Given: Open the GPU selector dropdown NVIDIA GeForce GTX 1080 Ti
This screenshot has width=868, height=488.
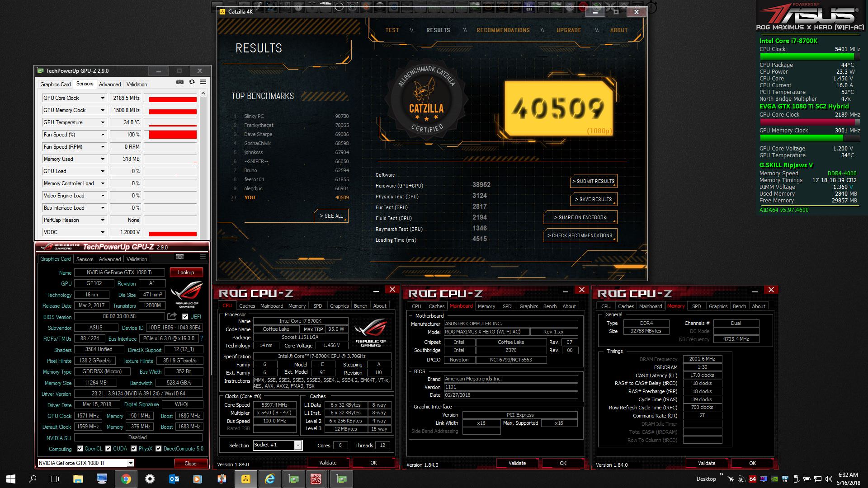Looking at the screenshot, I should [x=85, y=463].
